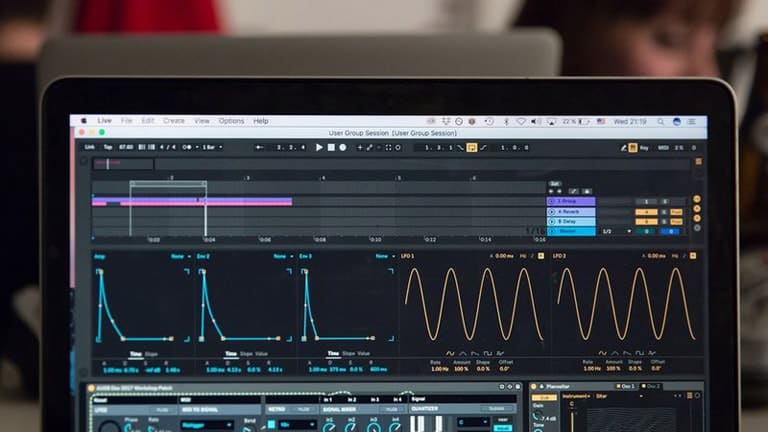Click the LFO 1 Rate value 1.00 Hz
Viewport: 768px width, 432px height.
point(439,369)
